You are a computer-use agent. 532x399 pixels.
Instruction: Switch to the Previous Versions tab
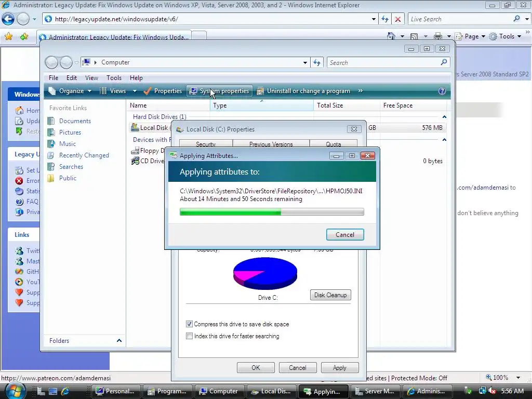pos(271,144)
